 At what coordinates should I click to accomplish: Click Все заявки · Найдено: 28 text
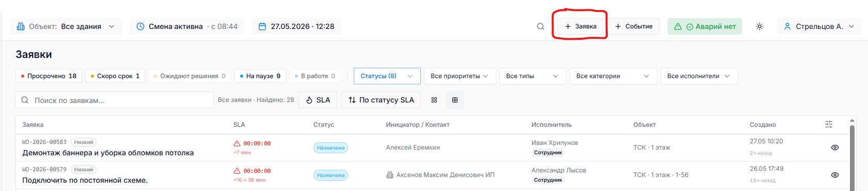tap(256, 100)
